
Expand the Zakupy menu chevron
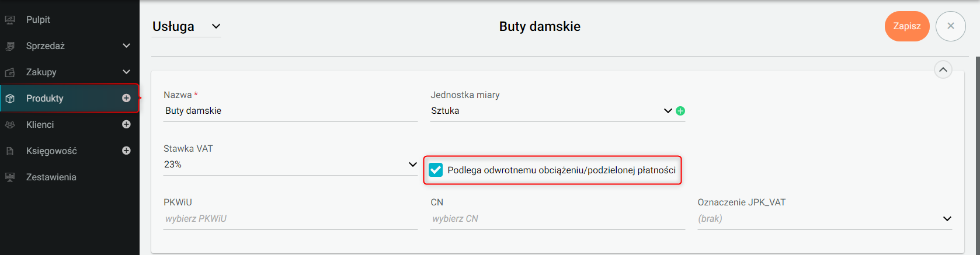tap(126, 72)
